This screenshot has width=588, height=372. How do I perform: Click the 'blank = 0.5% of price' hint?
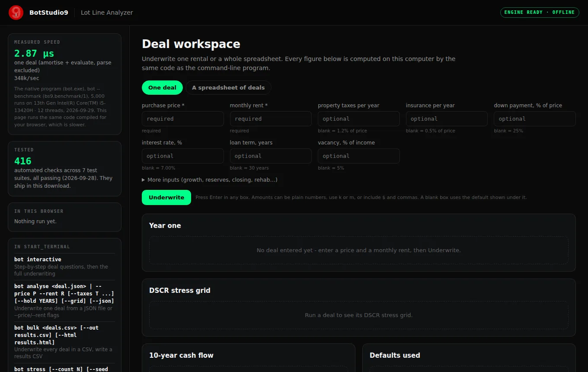pos(431,131)
